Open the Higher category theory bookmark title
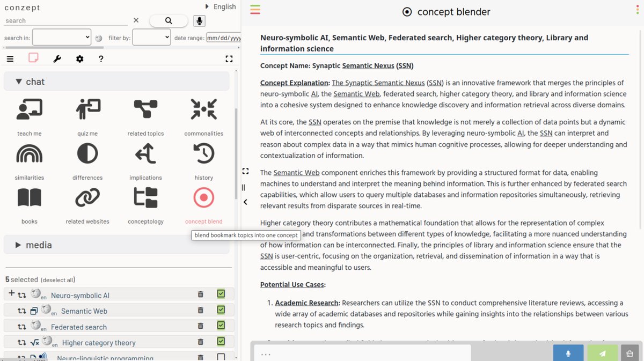The image size is (644, 361). 99,342
